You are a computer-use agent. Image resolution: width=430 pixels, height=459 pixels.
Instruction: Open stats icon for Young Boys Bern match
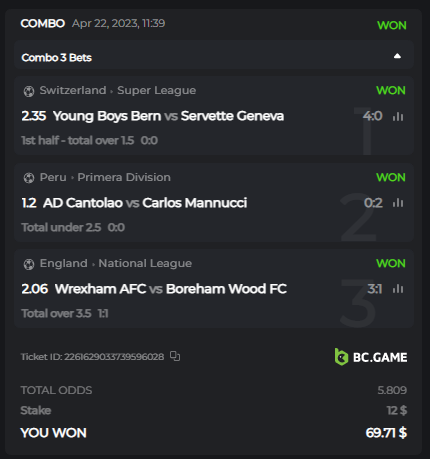pyautogui.click(x=398, y=116)
